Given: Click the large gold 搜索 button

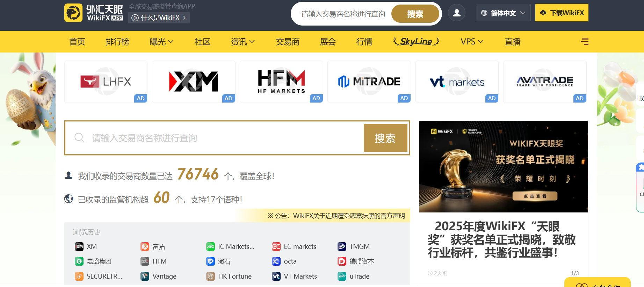Looking at the screenshot, I should click(385, 138).
